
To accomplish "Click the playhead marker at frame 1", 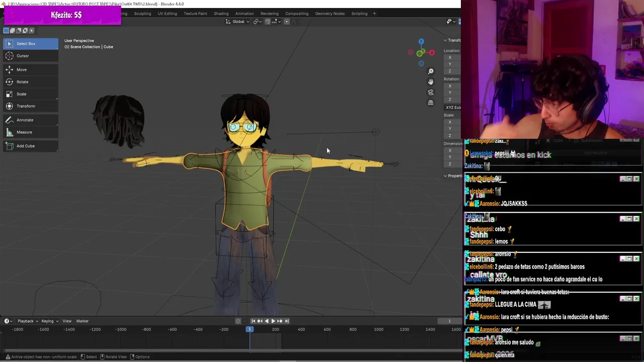I will click(250, 329).
